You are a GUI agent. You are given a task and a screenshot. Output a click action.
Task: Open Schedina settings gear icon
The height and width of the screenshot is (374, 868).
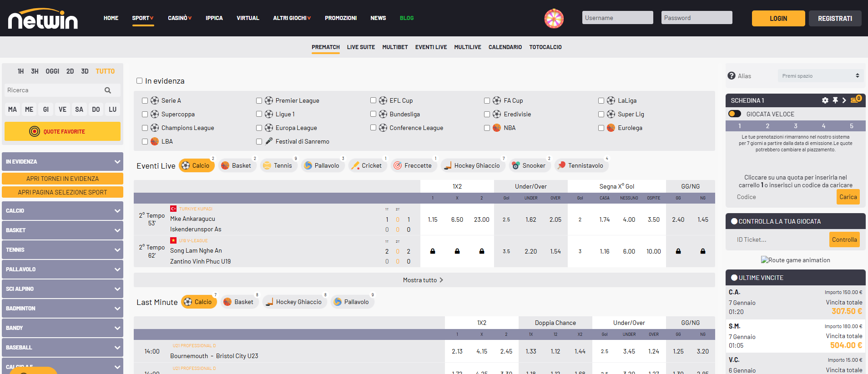[825, 100]
